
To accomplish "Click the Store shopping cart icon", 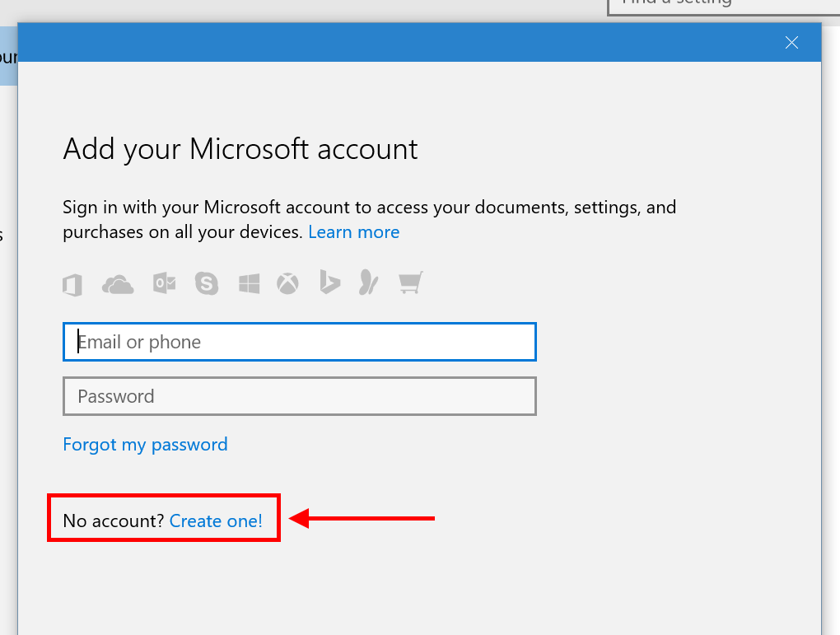I will [x=411, y=282].
